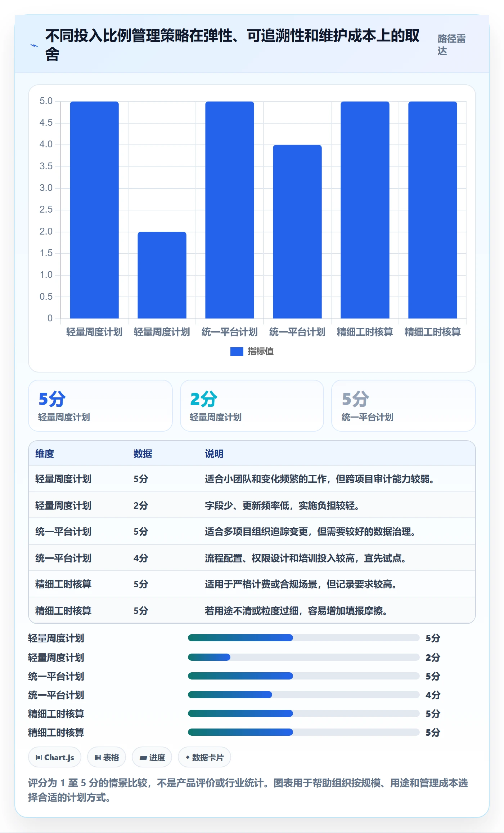Toggle the 指标值 legend color box
This screenshot has width=504, height=833.
(237, 352)
